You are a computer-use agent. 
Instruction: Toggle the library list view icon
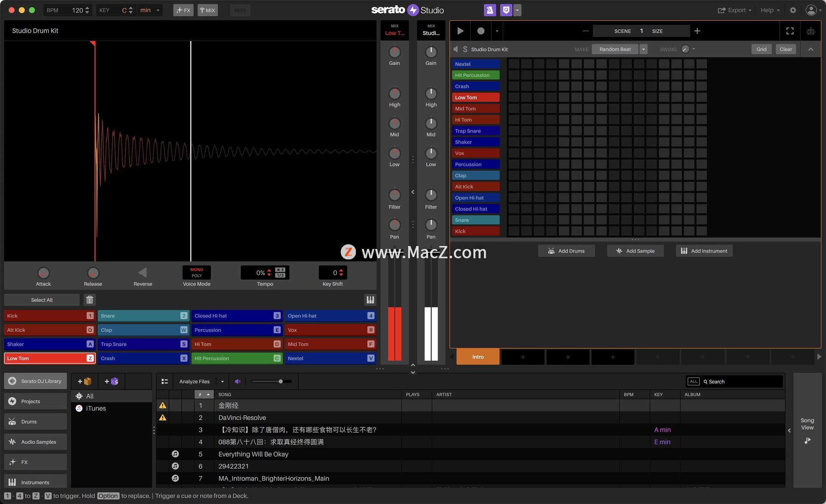pyautogui.click(x=164, y=381)
